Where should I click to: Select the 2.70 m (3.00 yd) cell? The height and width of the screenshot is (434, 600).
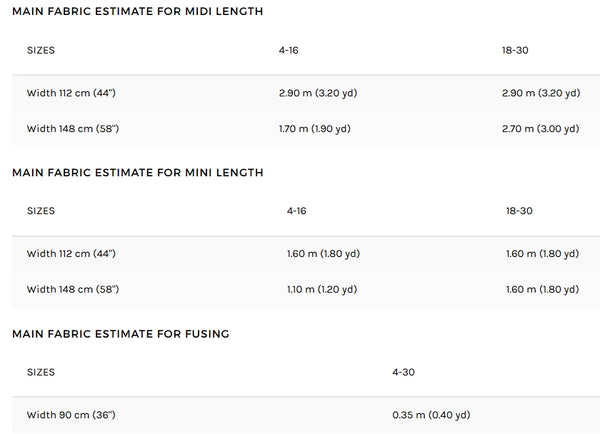coord(540,129)
